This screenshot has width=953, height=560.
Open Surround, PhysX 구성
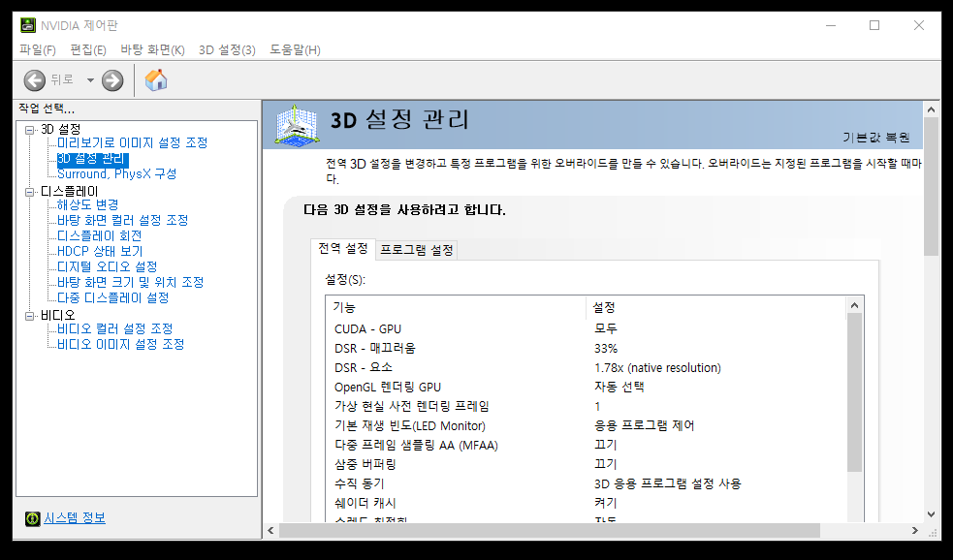coord(116,173)
